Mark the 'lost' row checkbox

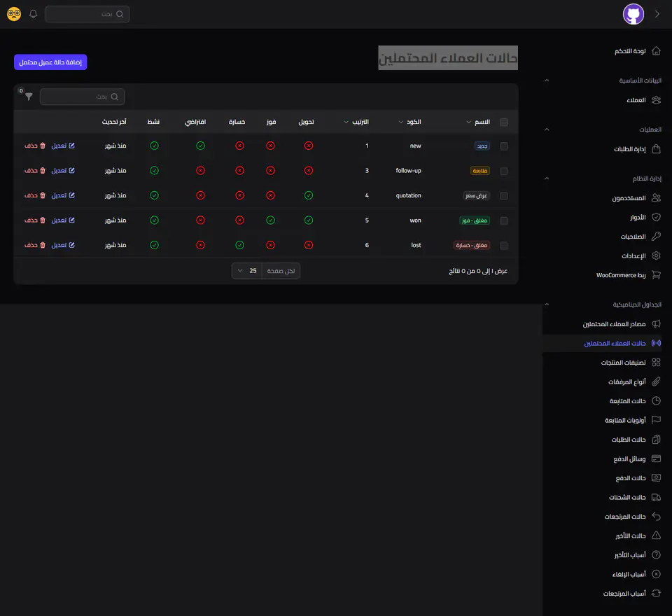click(x=504, y=246)
